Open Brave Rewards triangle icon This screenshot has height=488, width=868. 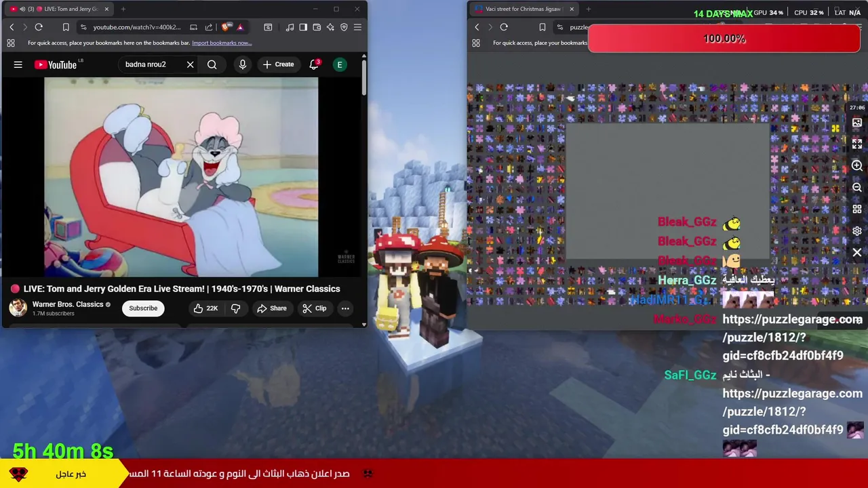[240, 27]
